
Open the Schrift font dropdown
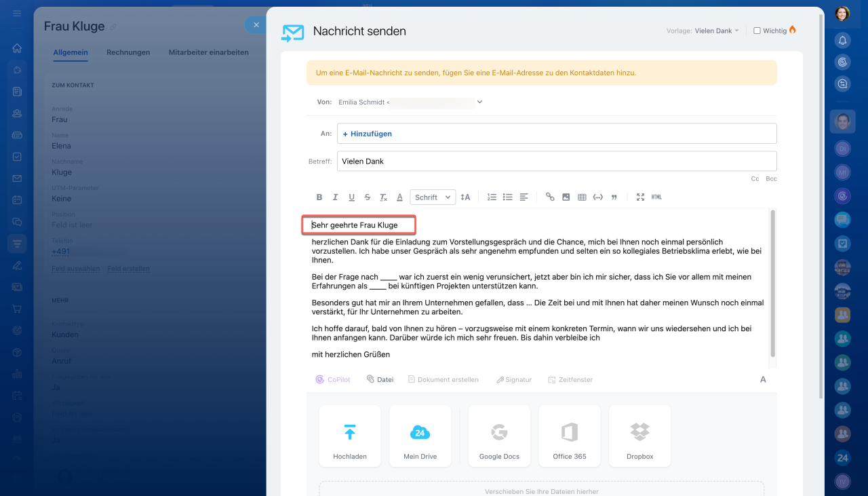pyautogui.click(x=433, y=197)
